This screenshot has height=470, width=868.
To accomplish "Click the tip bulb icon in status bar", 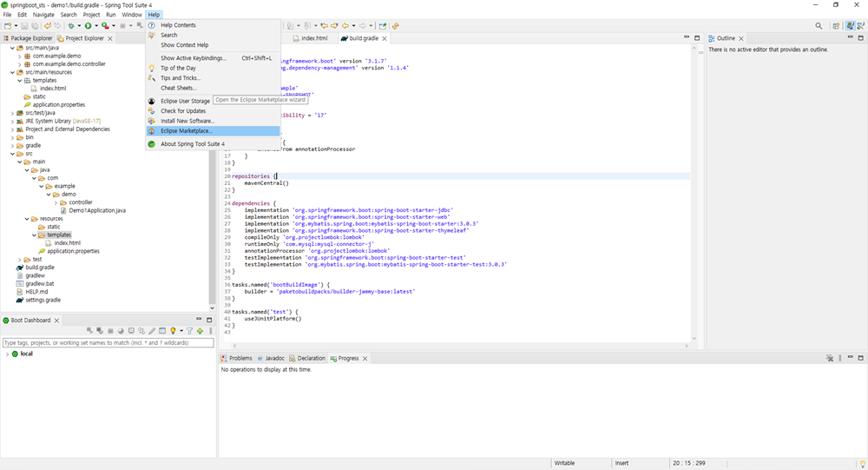I will (863, 464).
